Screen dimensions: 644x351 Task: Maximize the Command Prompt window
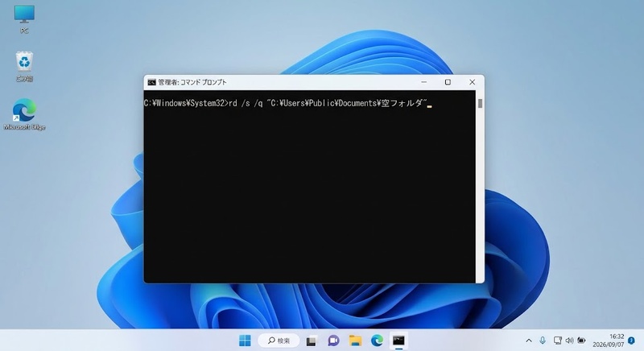(448, 82)
